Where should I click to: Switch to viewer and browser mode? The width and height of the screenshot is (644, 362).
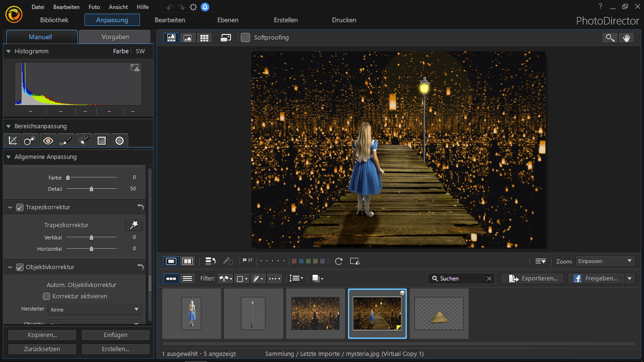tap(171, 38)
